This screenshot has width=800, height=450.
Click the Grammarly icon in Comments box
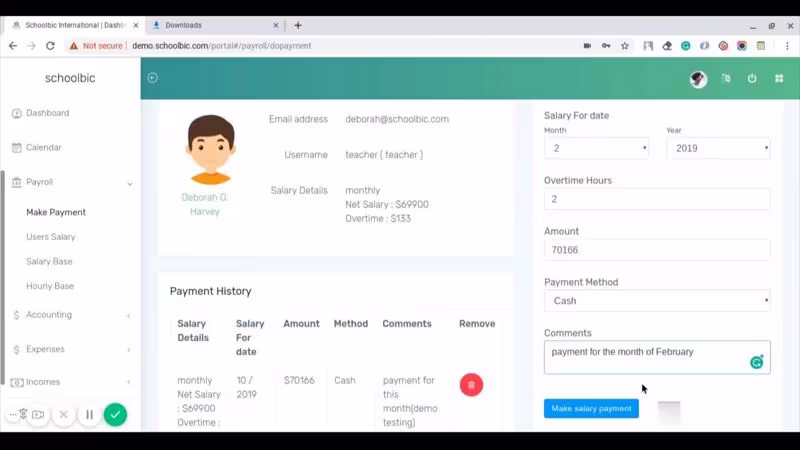tap(757, 362)
